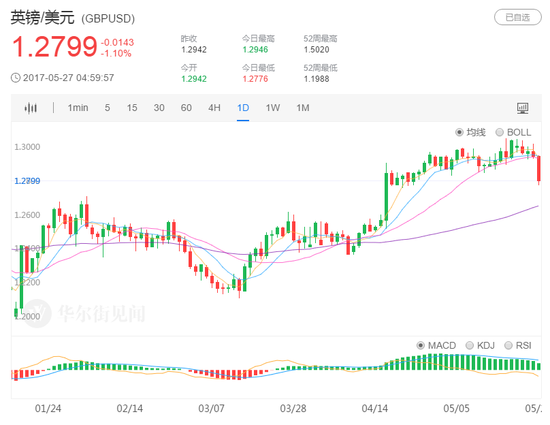Switch chart to 1M monthly view
This screenshot has height=425, width=550.
point(303,108)
